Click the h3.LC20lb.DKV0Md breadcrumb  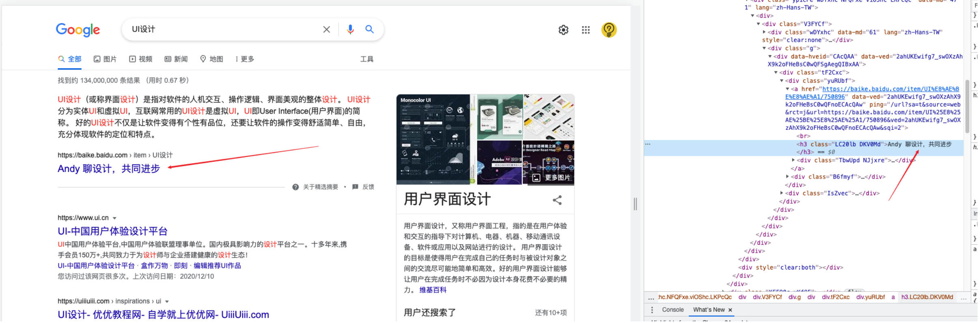(x=927, y=297)
